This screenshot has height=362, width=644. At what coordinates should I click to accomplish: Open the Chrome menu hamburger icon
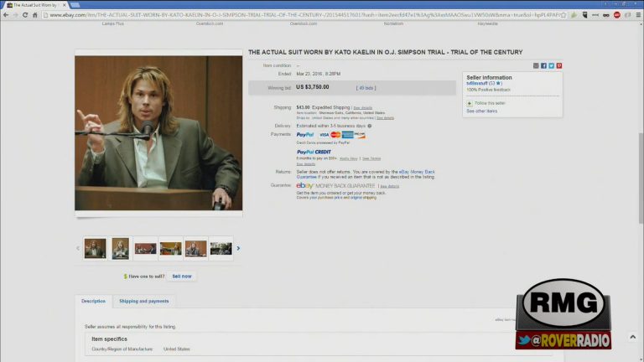[x=638, y=15]
